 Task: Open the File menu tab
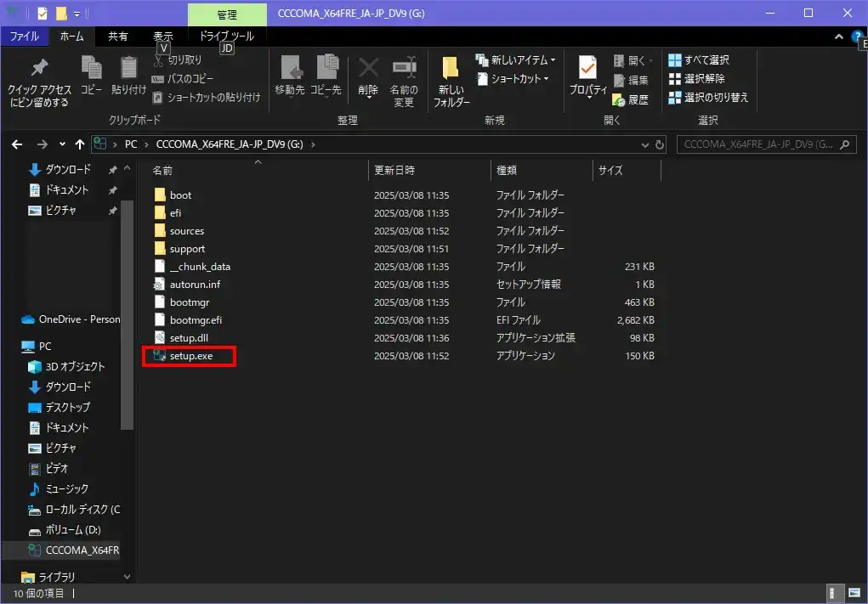pyautogui.click(x=24, y=37)
